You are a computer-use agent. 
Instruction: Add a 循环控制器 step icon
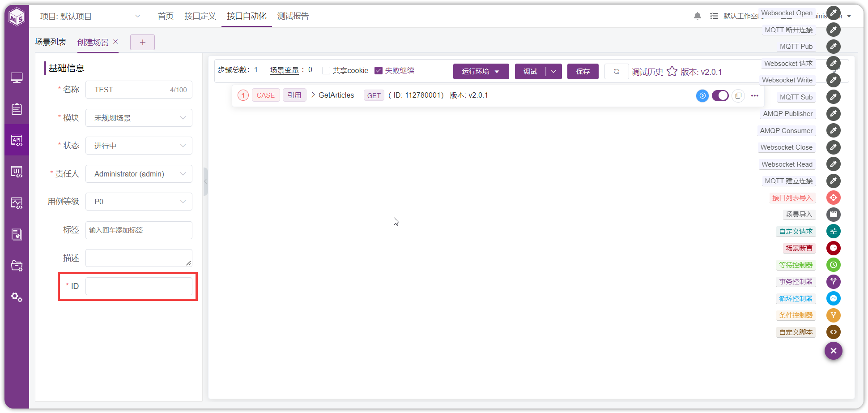pyautogui.click(x=833, y=298)
